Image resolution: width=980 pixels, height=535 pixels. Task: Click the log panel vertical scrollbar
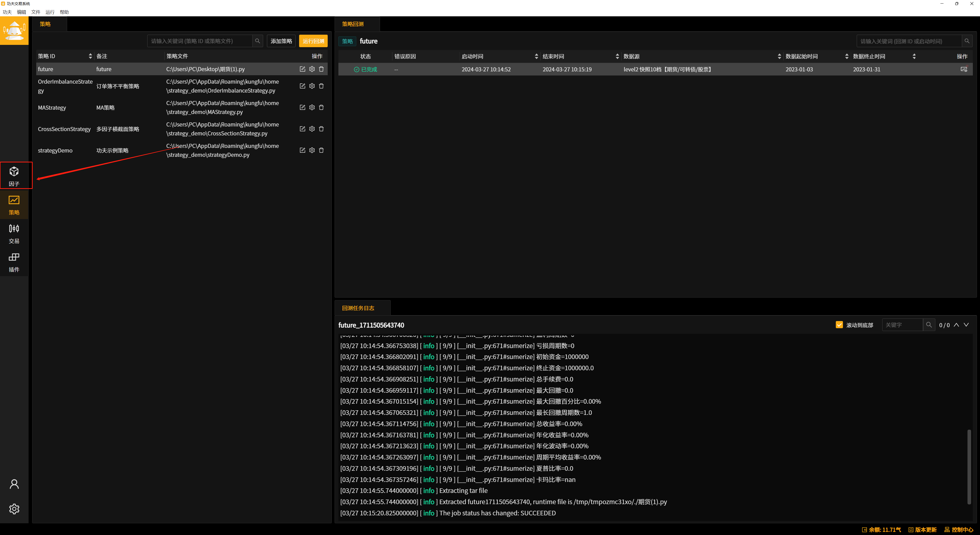969,467
